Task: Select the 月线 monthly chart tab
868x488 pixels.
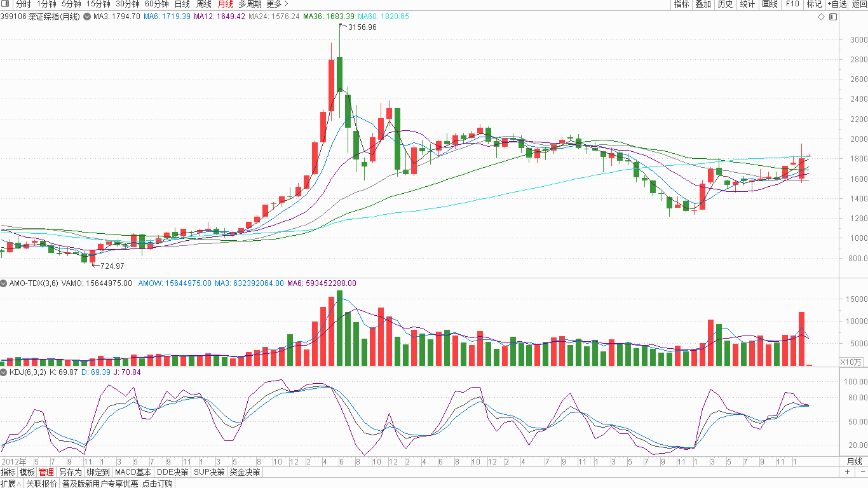Action: pos(225,4)
